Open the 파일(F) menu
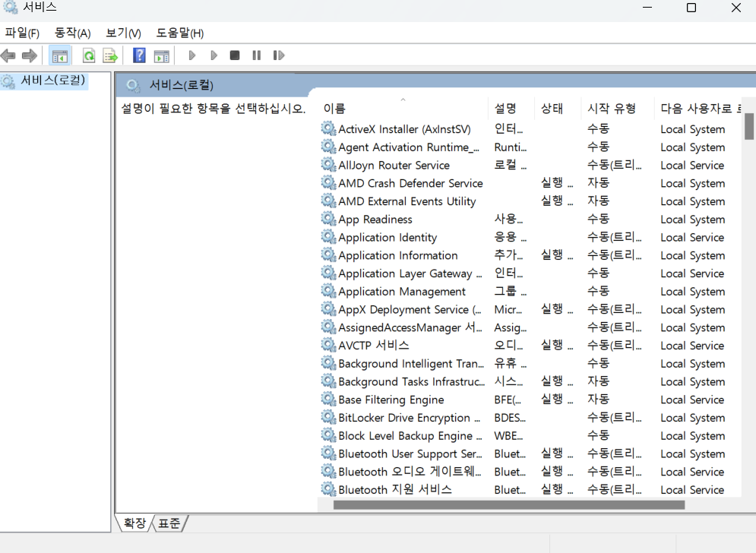 click(22, 33)
